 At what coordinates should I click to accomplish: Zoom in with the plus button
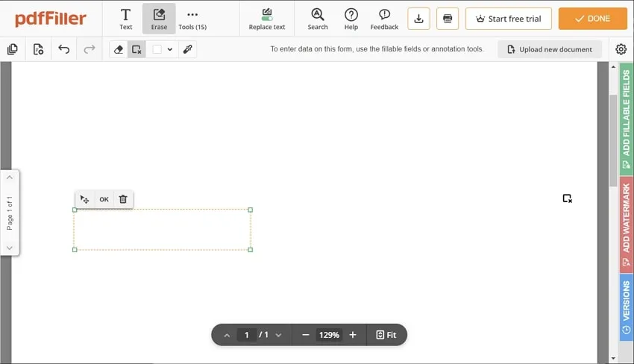[353, 335]
